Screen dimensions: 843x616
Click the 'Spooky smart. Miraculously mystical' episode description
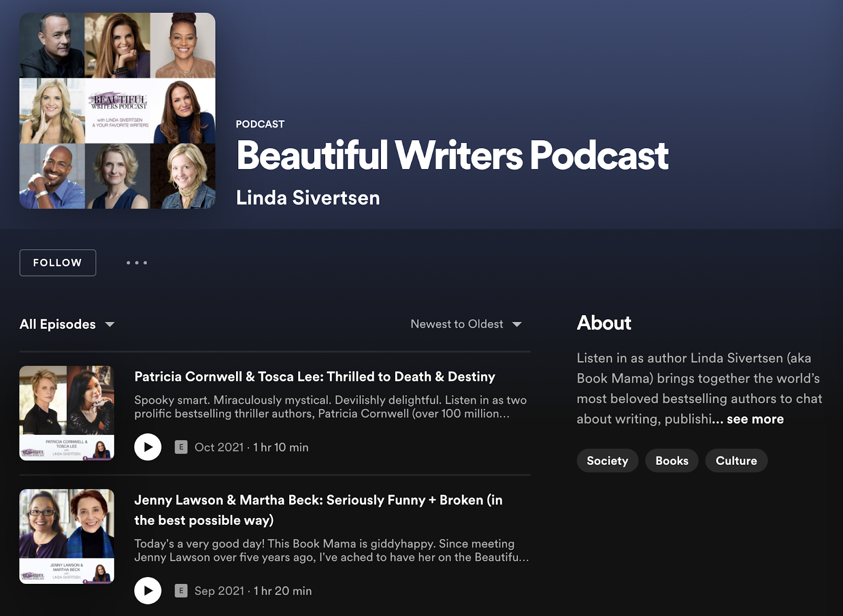click(x=330, y=407)
